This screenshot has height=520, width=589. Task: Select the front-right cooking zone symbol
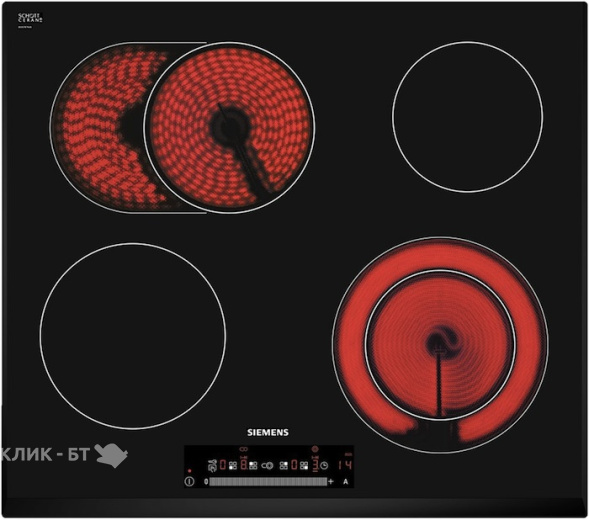pyautogui.click(x=304, y=466)
